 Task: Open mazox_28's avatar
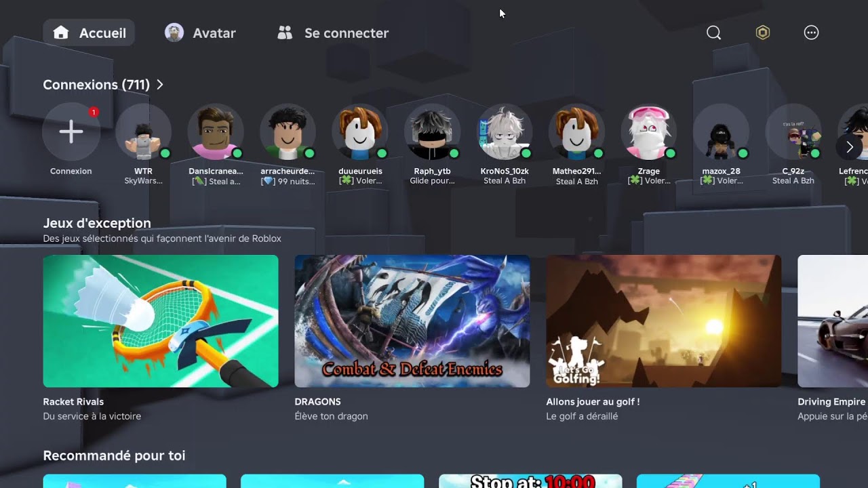click(x=722, y=131)
